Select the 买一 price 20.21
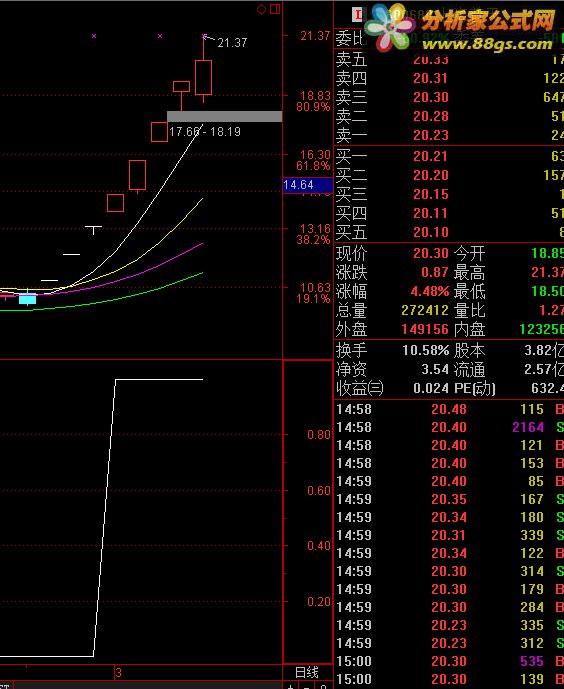 tap(430, 156)
